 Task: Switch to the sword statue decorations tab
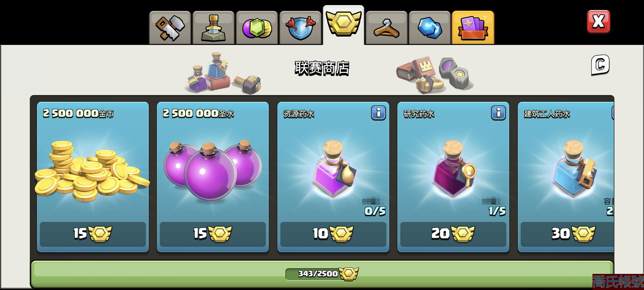pyautogui.click(x=213, y=28)
